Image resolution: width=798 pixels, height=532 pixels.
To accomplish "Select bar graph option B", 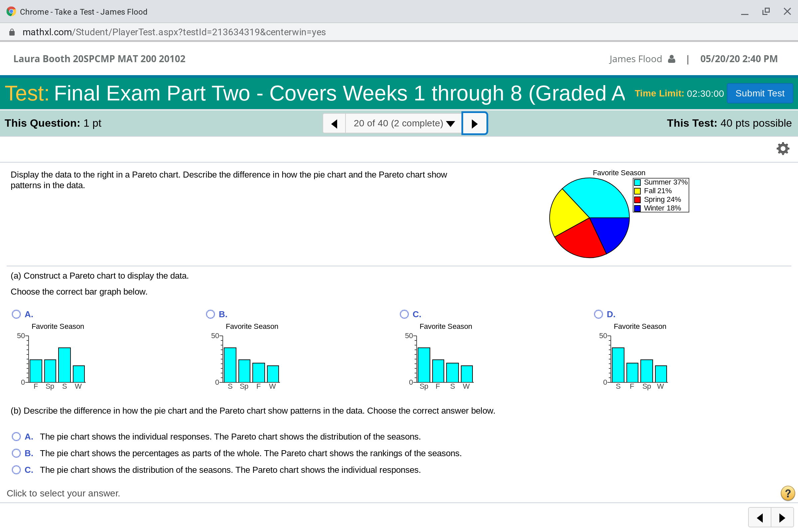I will (210, 314).
